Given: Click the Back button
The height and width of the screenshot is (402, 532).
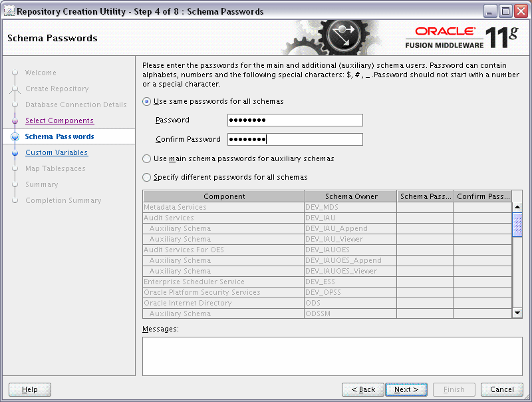Looking at the screenshot, I should (x=362, y=389).
